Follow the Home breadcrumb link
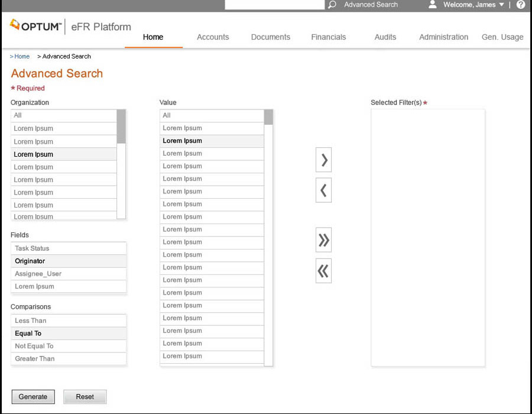 (22, 57)
